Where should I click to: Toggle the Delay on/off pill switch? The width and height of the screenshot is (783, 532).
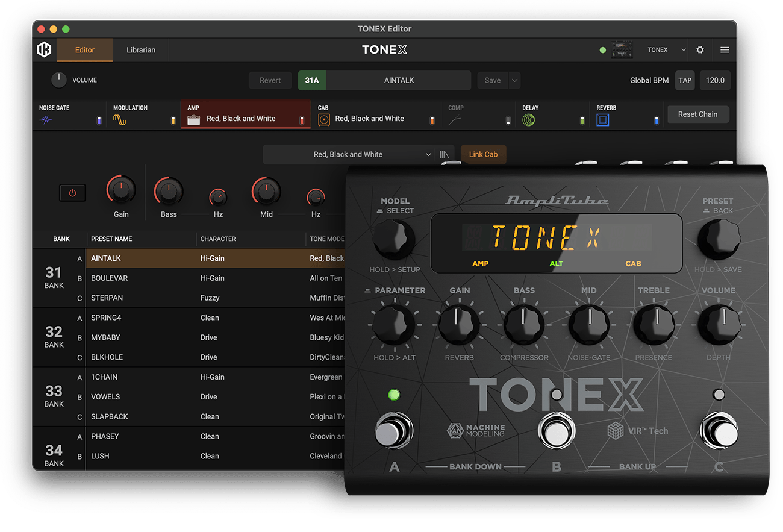pyautogui.click(x=582, y=119)
